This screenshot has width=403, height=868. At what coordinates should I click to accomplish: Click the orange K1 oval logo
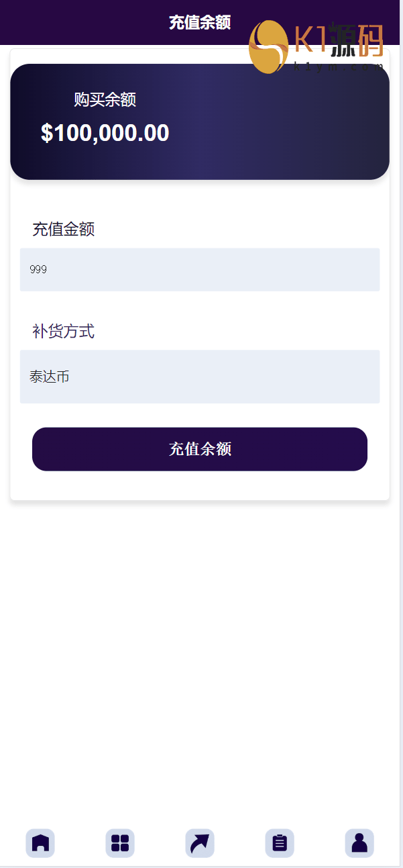point(268,46)
